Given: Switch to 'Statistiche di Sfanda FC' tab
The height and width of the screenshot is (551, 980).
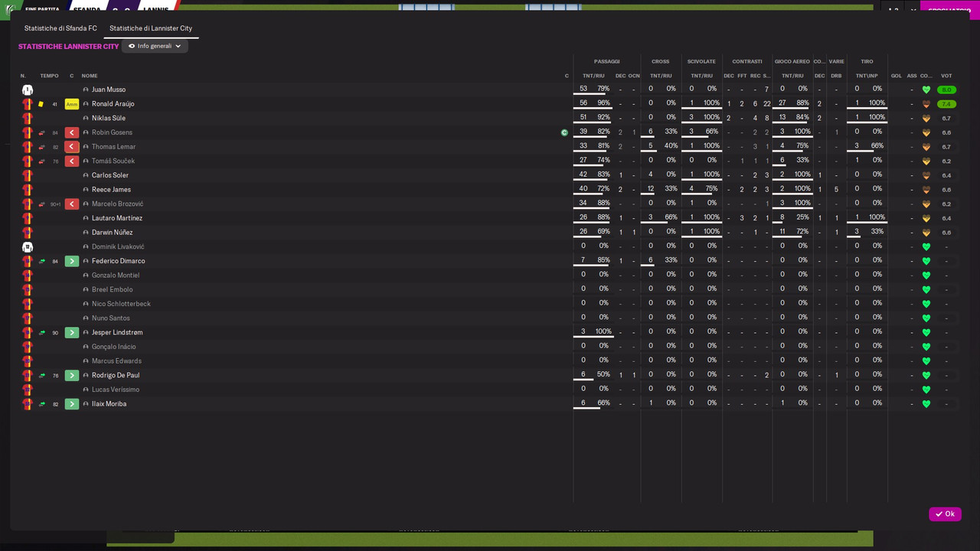Looking at the screenshot, I should (x=60, y=28).
